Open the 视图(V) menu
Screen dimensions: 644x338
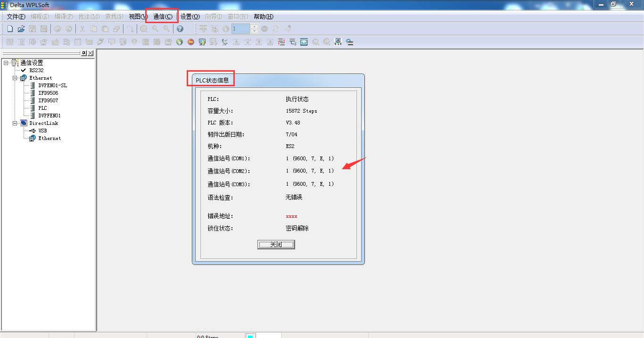(x=139, y=16)
